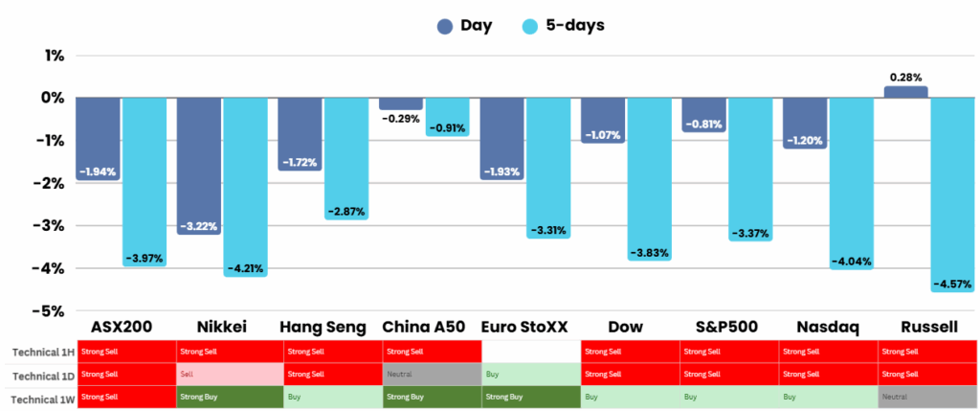The width and height of the screenshot is (980, 411).
Task: Click the Nasdaq category label
Action: click(825, 328)
